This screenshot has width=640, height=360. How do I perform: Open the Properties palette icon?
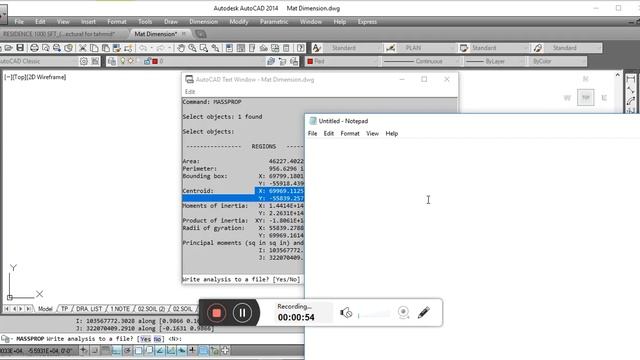[x=229, y=48]
